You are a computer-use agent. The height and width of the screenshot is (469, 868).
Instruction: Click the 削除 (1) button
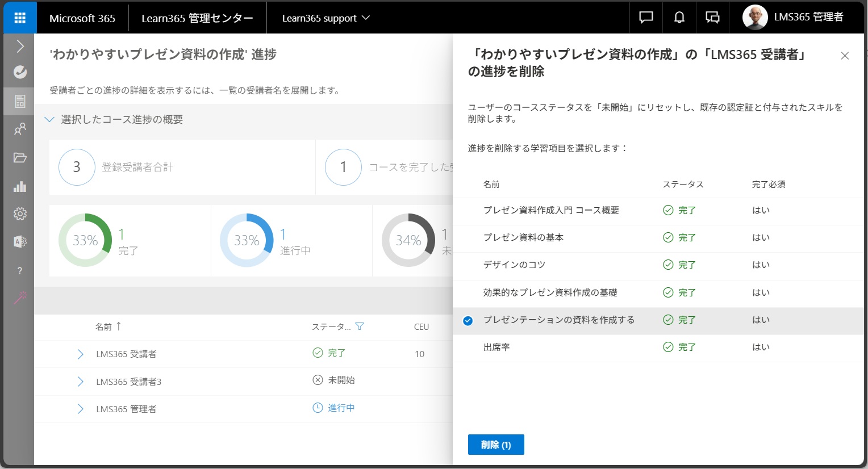pyautogui.click(x=496, y=445)
